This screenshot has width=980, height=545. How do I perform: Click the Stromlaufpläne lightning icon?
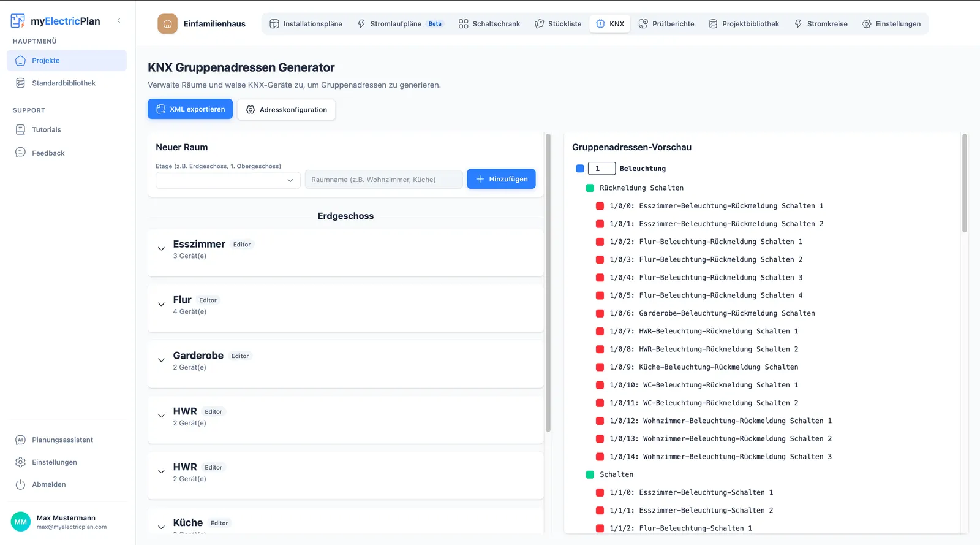coord(361,24)
